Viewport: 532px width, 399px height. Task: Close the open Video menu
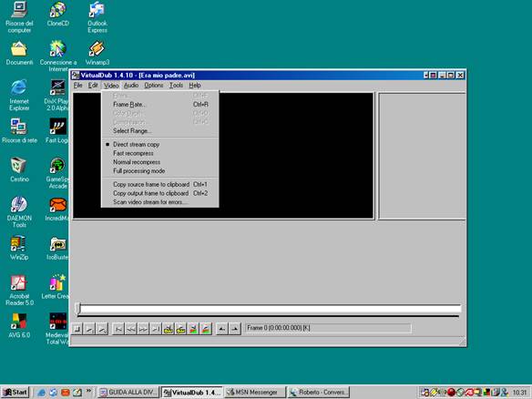coord(111,85)
